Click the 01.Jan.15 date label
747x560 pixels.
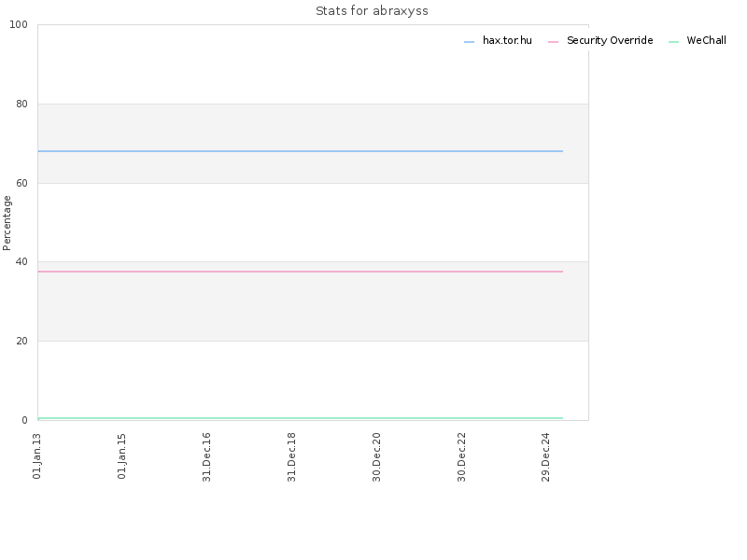click(x=122, y=456)
